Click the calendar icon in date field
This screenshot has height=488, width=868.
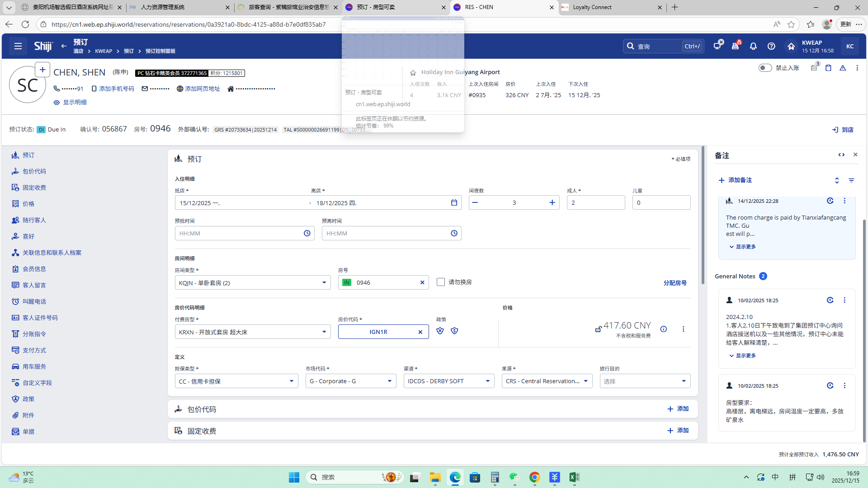pos(454,202)
